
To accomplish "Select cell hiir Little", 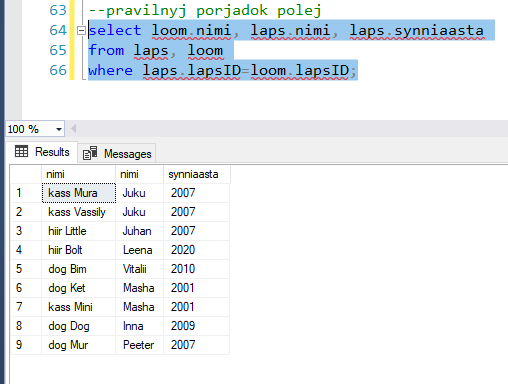I will (x=79, y=231).
